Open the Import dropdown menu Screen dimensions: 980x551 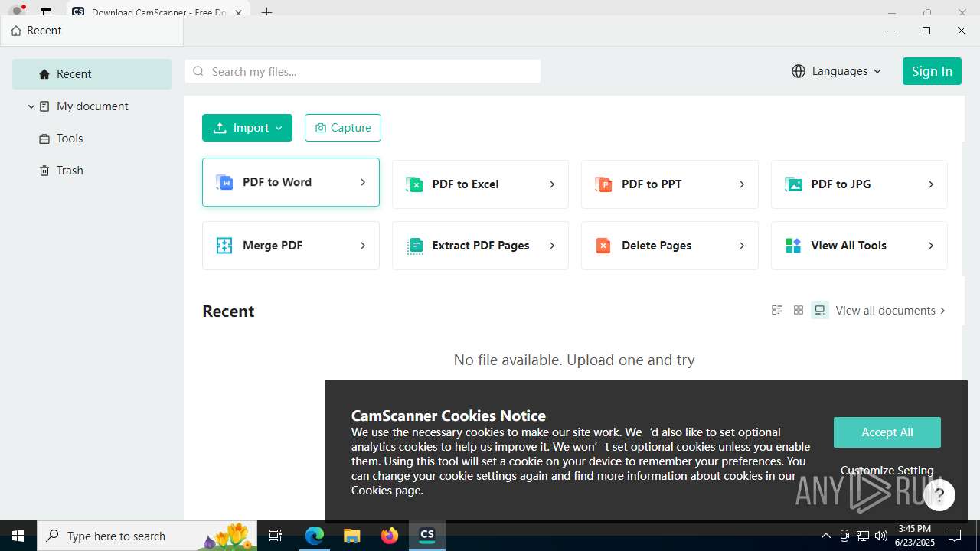(x=247, y=128)
